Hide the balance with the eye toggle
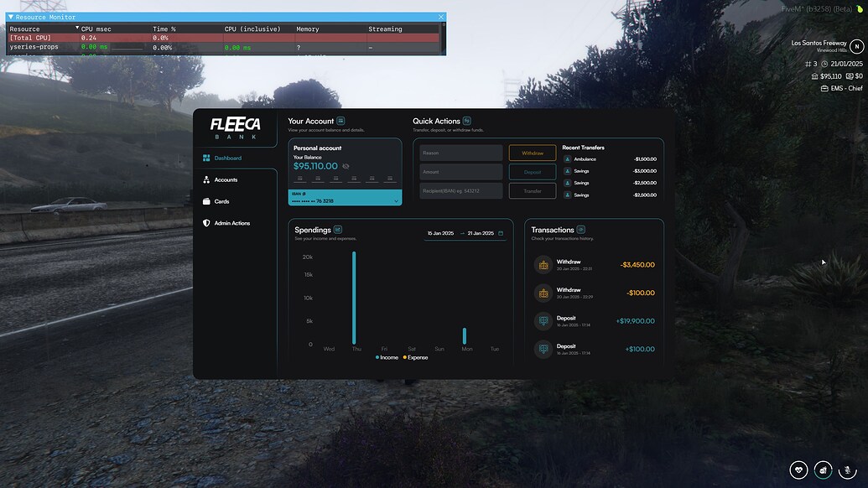Viewport: 868px width, 488px height. [x=346, y=166]
